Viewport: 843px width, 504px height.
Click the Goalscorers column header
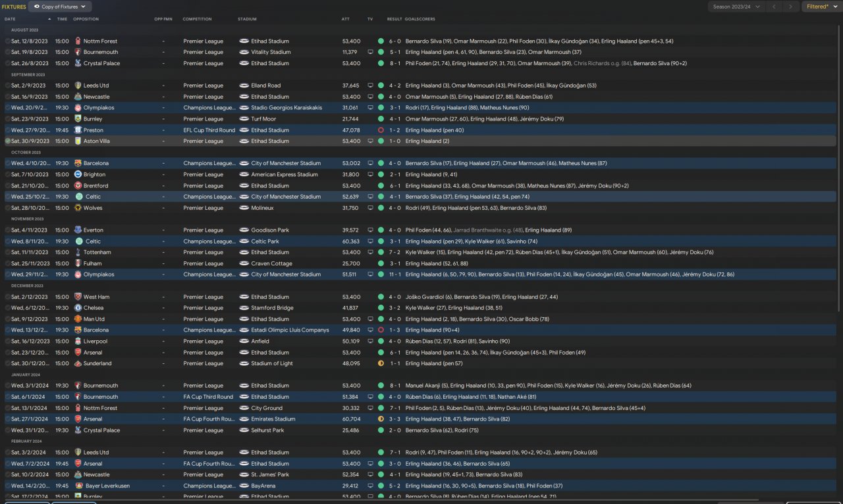click(x=420, y=19)
